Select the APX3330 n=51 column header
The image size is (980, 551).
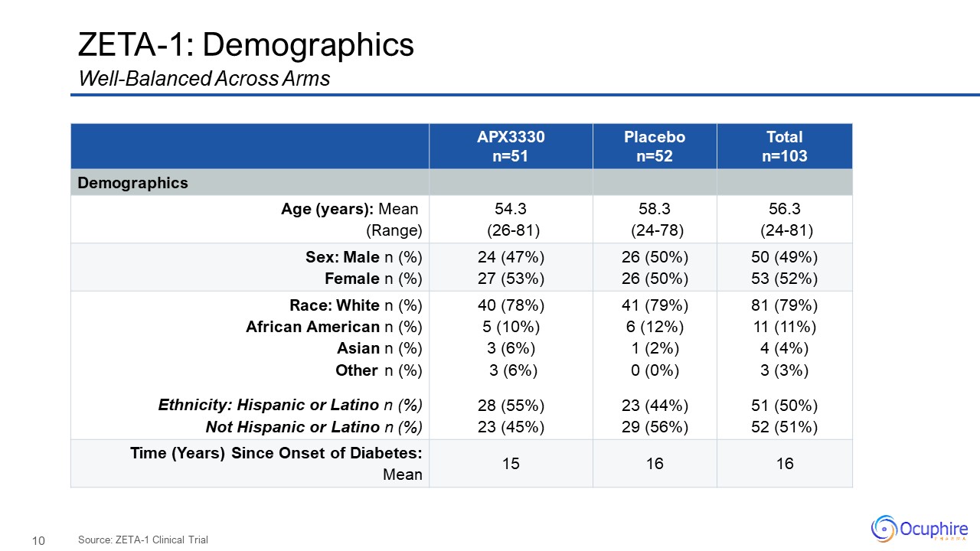(x=511, y=146)
